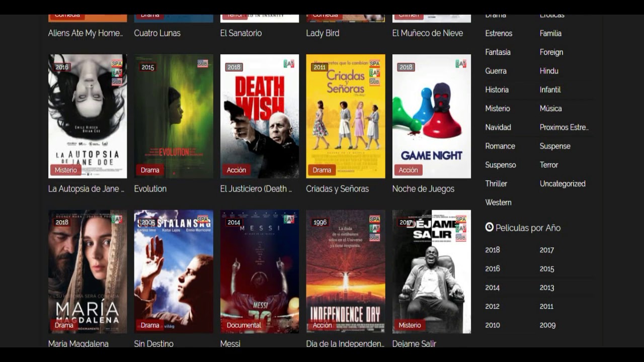Screen dimensions: 644x362
Task: Select the Música category
Action: pos(551,109)
